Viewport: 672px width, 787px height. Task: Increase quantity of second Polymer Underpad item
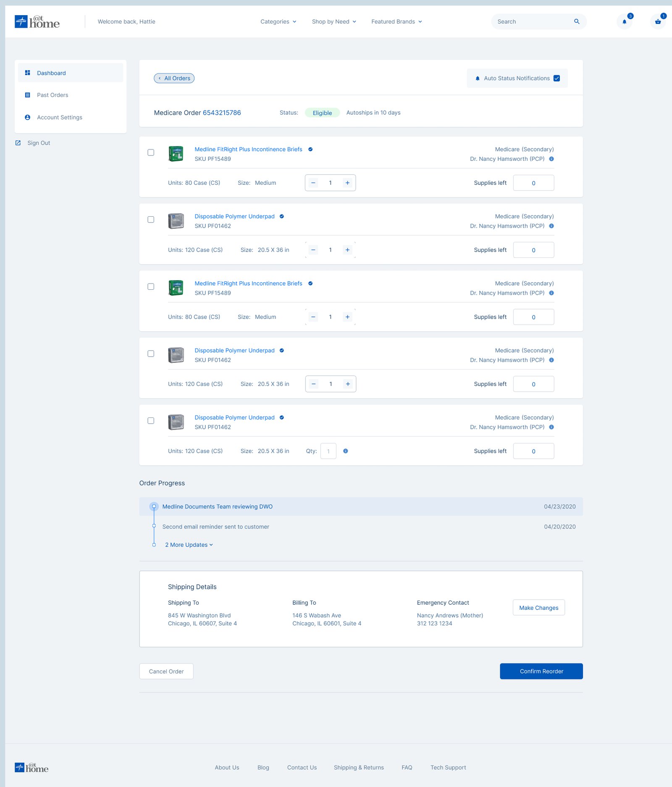coord(348,384)
